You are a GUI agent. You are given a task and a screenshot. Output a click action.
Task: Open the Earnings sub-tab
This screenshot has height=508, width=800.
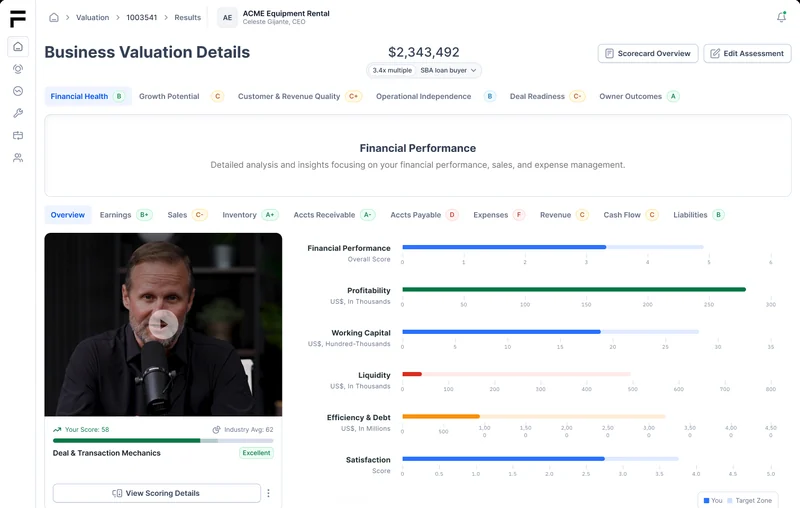[126, 215]
